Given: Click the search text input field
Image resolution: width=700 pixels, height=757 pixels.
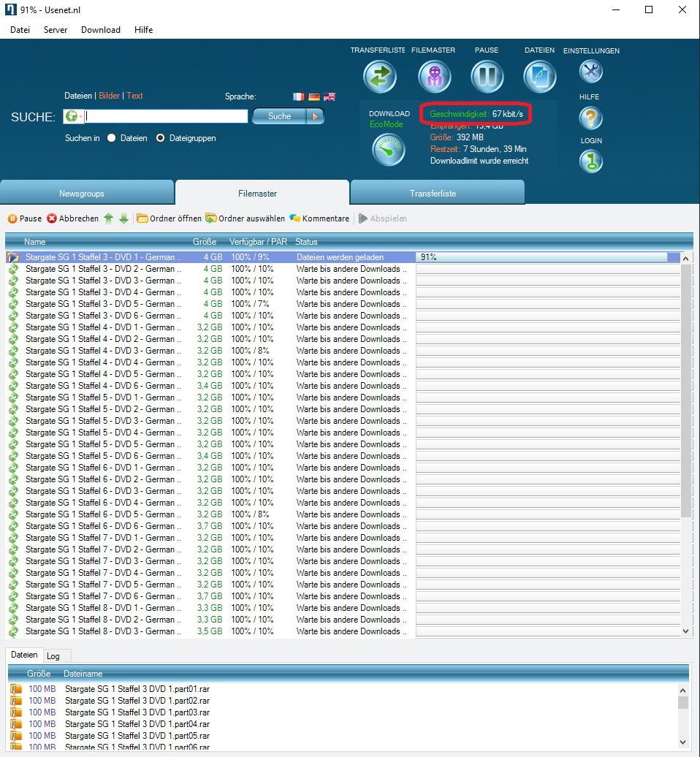Looking at the screenshot, I should click(167, 116).
